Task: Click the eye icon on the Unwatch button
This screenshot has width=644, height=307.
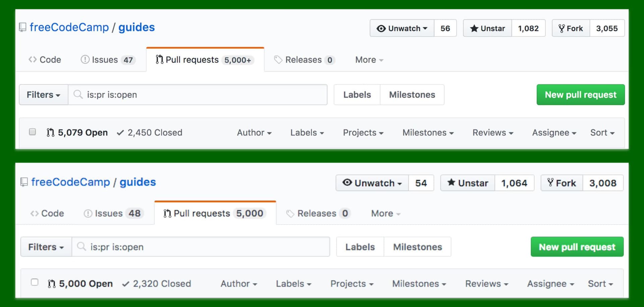Action: pyautogui.click(x=381, y=28)
